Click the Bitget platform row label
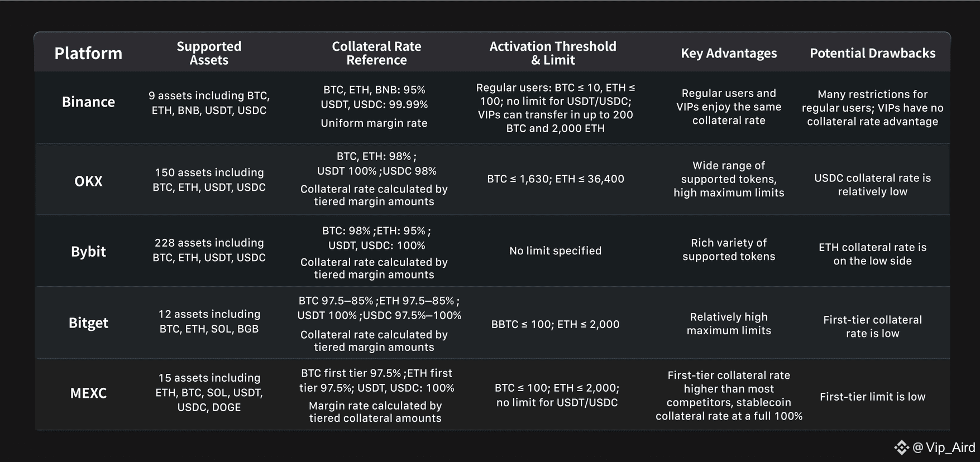 88,323
